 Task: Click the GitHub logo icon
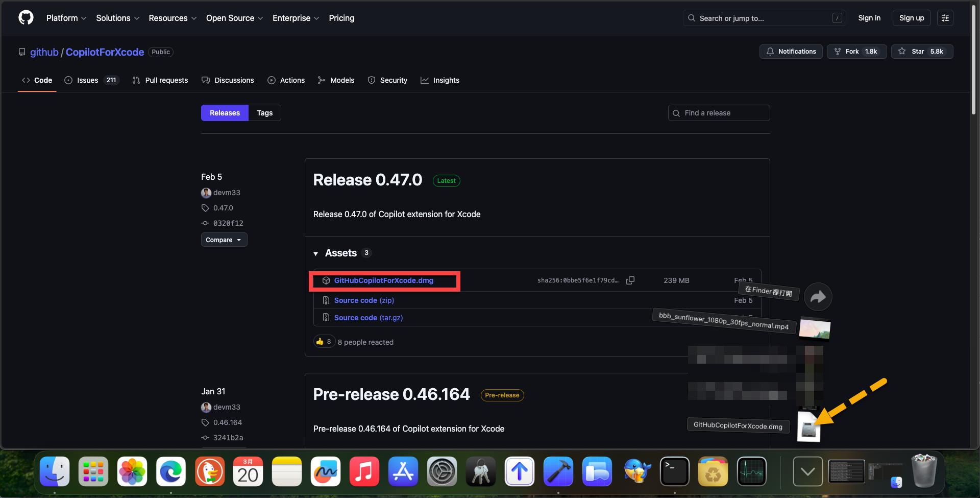[26, 18]
